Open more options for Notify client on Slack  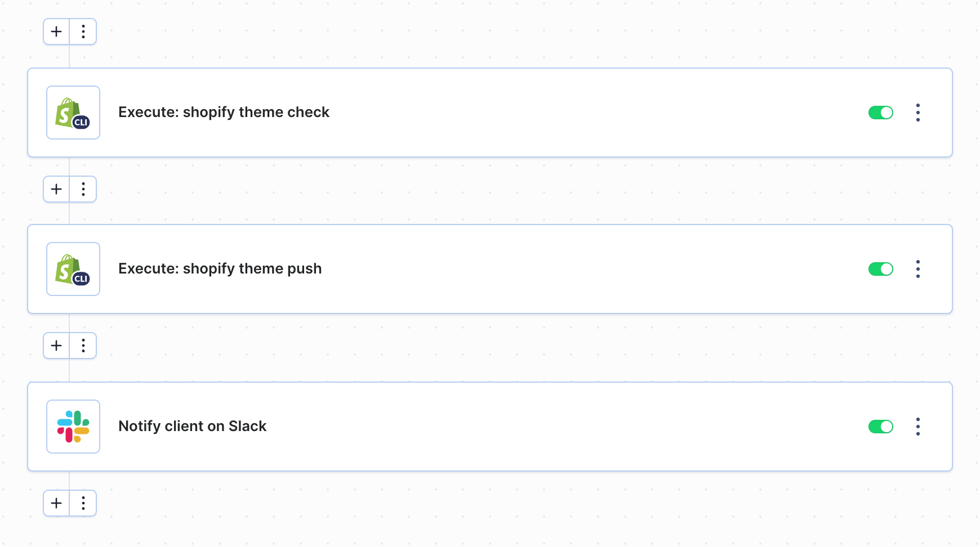click(918, 427)
